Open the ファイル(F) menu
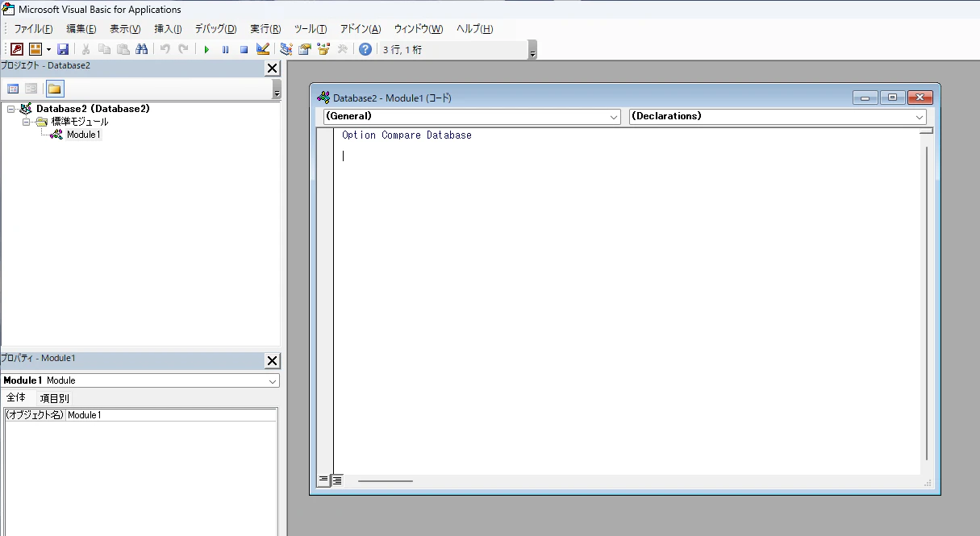 pos(33,29)
